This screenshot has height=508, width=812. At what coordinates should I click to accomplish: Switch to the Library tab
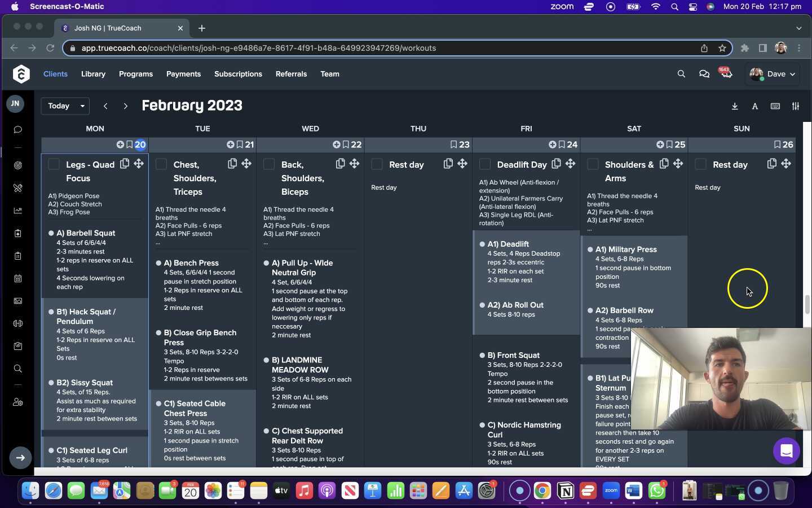click(x=93, y=74)
